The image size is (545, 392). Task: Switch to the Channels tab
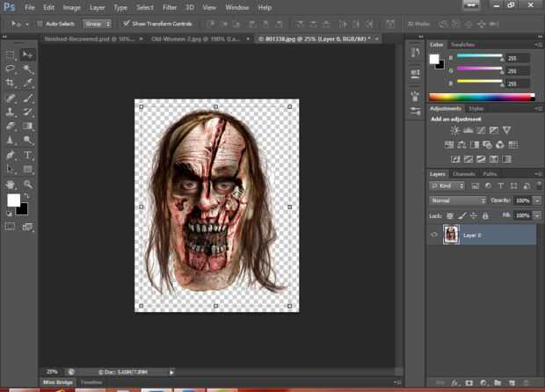[x=464, y=174]
